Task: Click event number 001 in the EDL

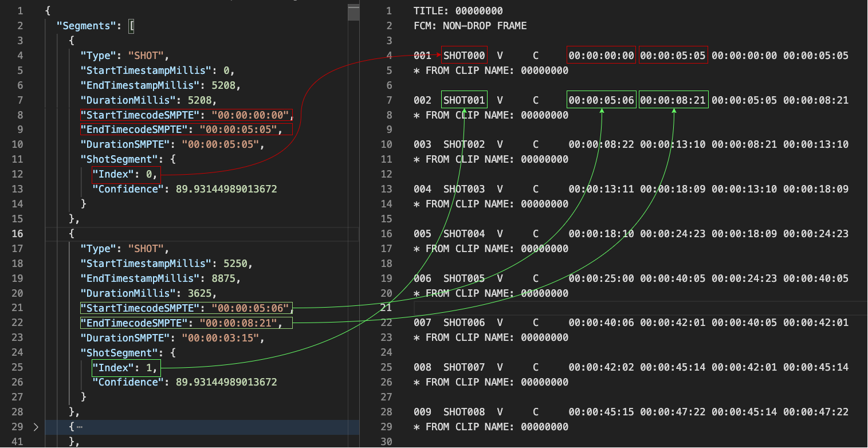Action: tap(423, 56)
